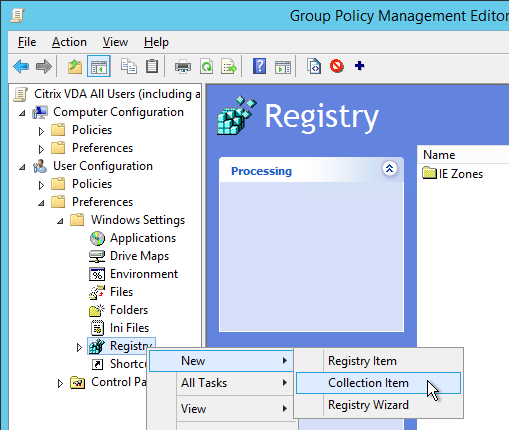Click the Up one level folder icon
509x430 pixels.
pyautogui.click(x=75, y=66)
